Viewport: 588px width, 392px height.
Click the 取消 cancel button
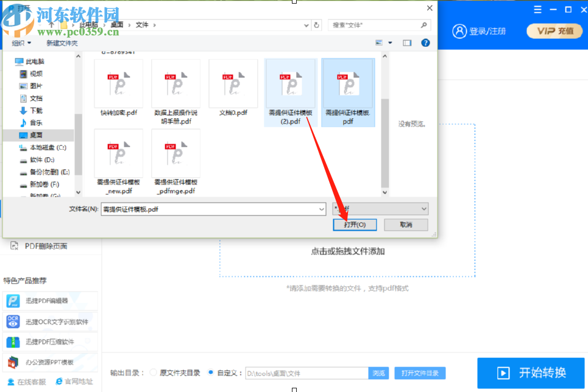406,225
